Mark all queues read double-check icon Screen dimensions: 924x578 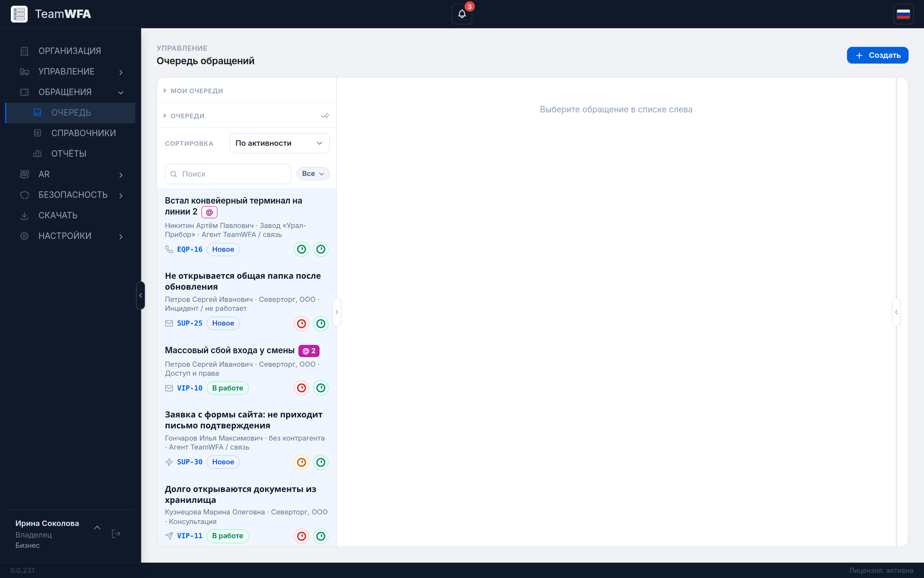[x=325, y=116]
